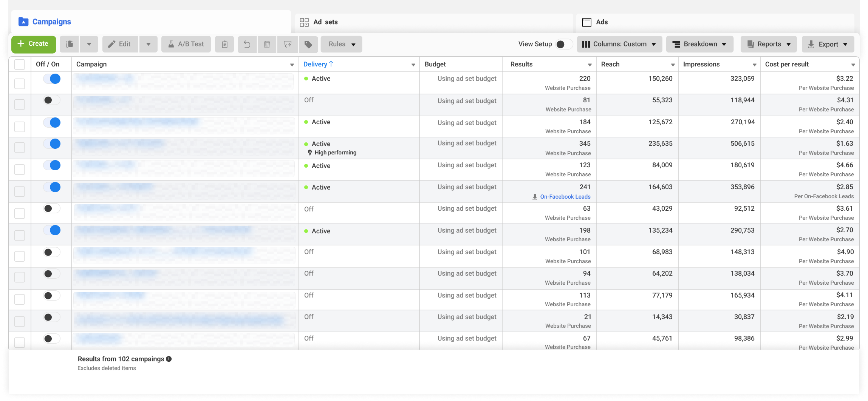
Task: Open the On-Facebook Leads link
Action: coord(565,197)
